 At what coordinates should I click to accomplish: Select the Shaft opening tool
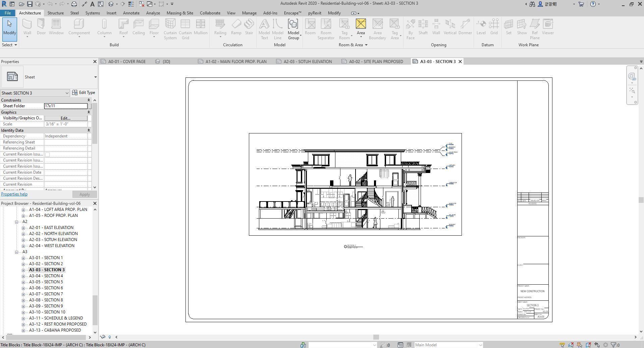(x=423, y=27)
